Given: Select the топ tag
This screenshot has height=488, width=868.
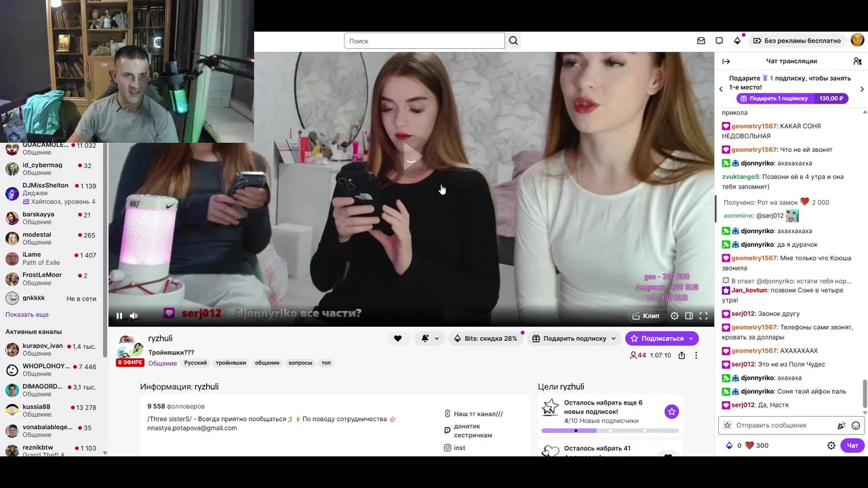Looking at the screenshot, I should (x=326, y=363).
